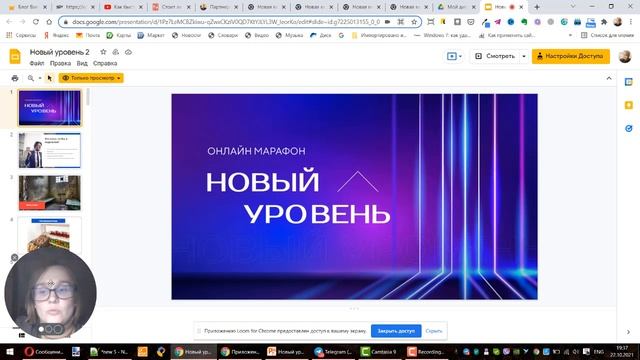Open the Только просмотр mode dropdown
This screenshot has width=640, height=360.
(91, 78)
